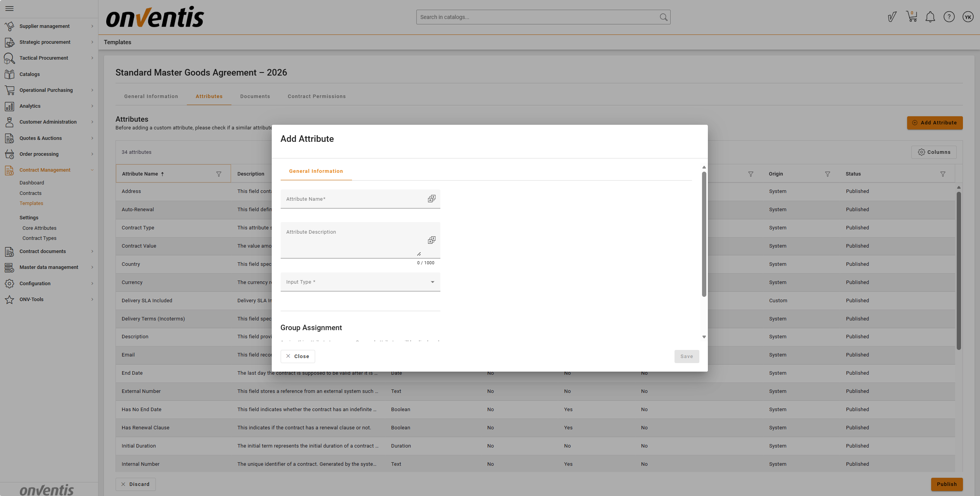Expand Supplier management menu
The height and width of the screenshot is (496, 980).
[x=45, y=26]
